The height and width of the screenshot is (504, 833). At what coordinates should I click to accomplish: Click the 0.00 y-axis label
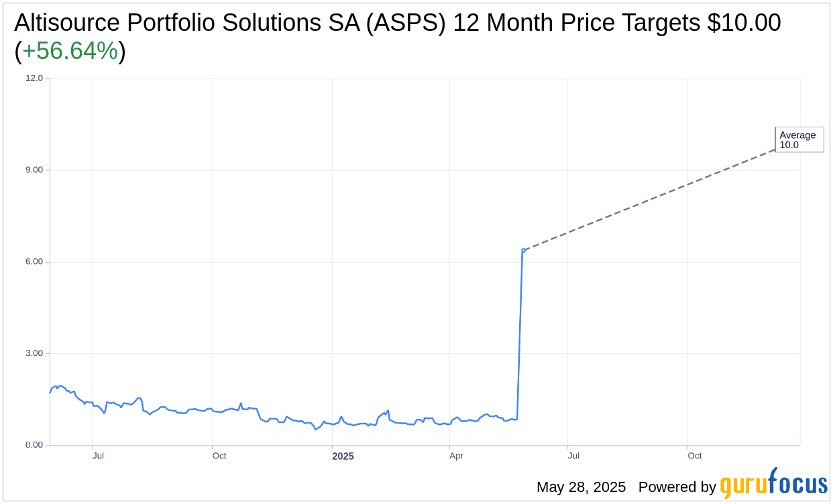34,445
